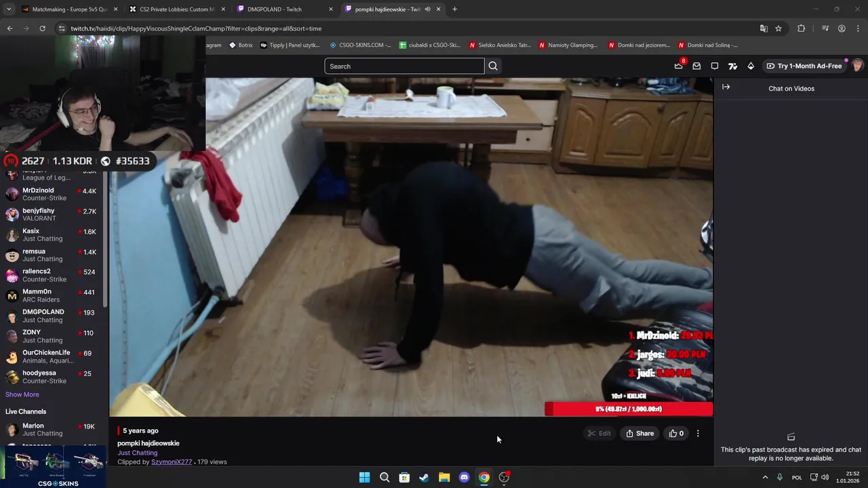Image resolution: width=868 pixels, height=488 pixels.
Task: Open a new browser tab
Action: (x=454, y=9)
